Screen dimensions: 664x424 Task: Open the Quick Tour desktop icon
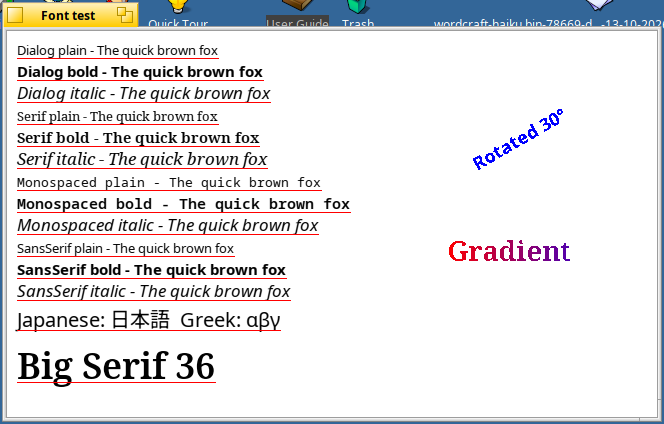pyautogui.click(x=178, y=13)
